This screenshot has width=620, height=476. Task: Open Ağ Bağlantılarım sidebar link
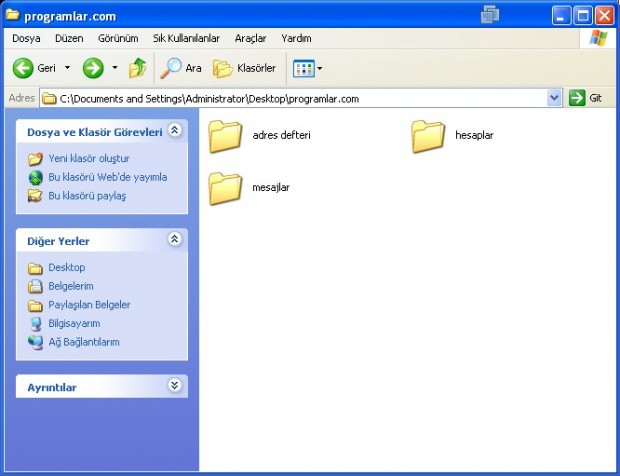[x=84, y=342]
